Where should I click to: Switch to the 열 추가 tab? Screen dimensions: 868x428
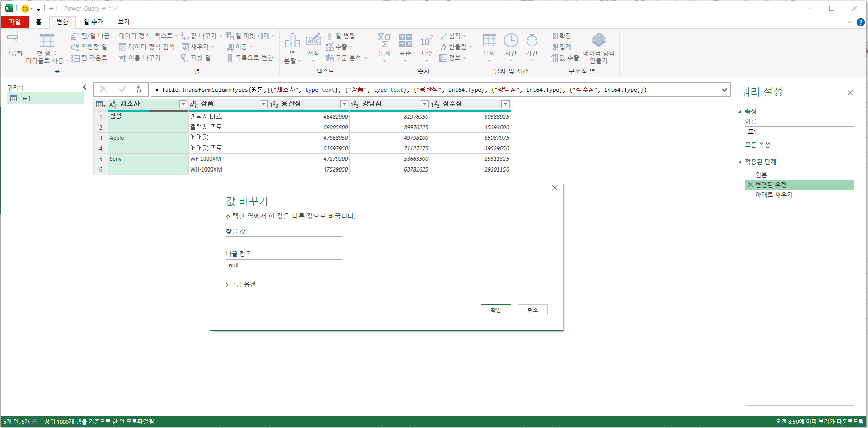[93, 22]
